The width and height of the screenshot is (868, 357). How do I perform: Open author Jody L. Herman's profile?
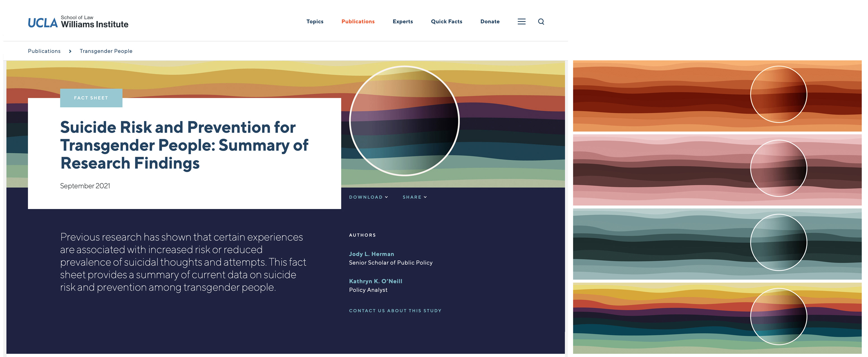click(371, 254)
